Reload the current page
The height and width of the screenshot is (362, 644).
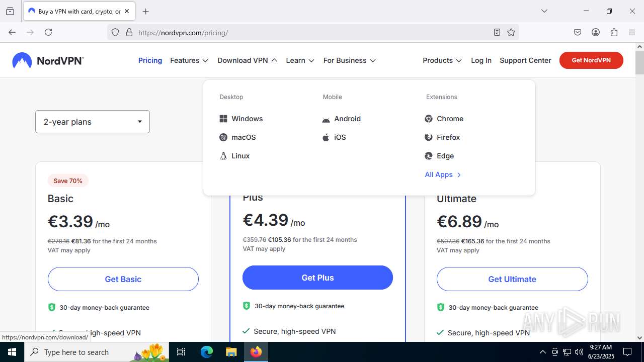tap(48, 32)
